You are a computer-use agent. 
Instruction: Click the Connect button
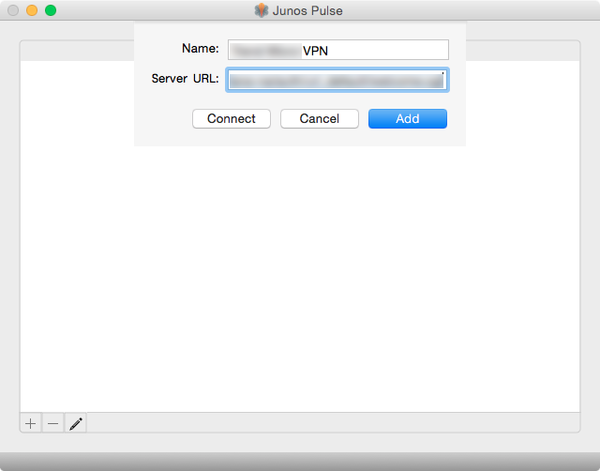click(x=231, y=119)
